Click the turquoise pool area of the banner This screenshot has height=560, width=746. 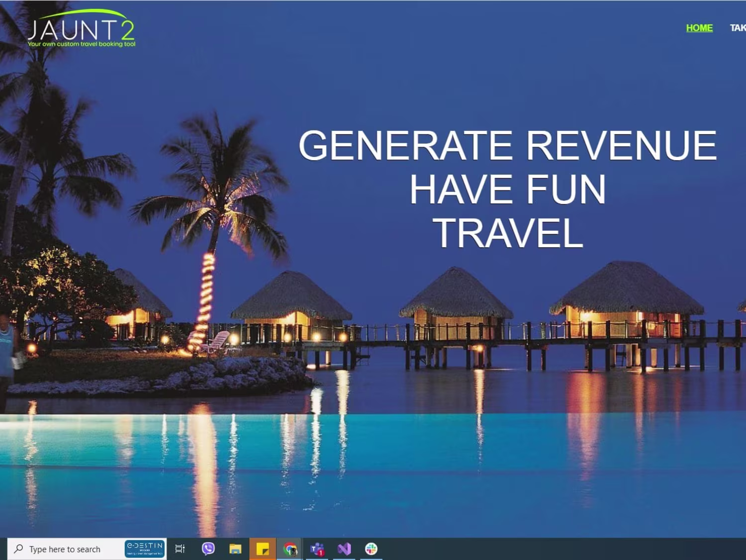[373, 472]
